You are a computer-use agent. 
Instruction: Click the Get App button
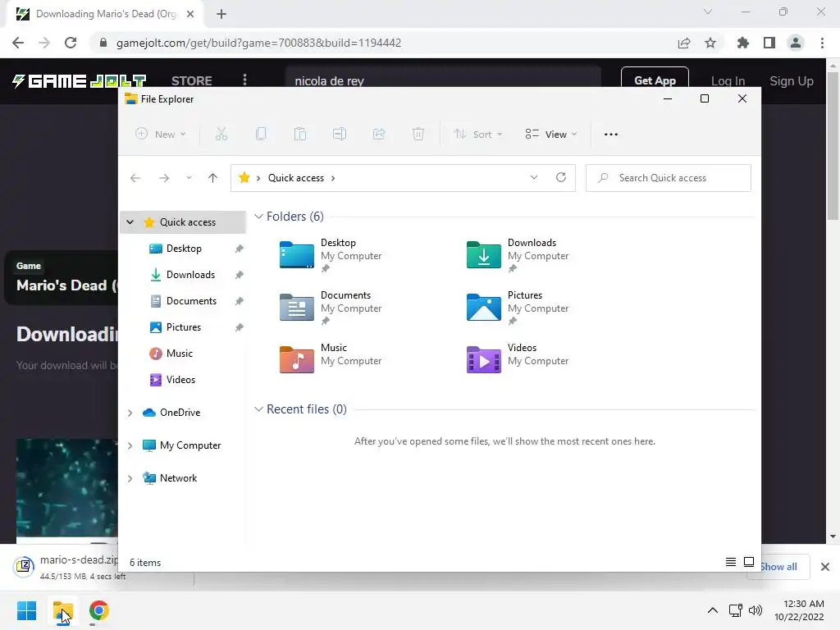click(x=655, y=80)
